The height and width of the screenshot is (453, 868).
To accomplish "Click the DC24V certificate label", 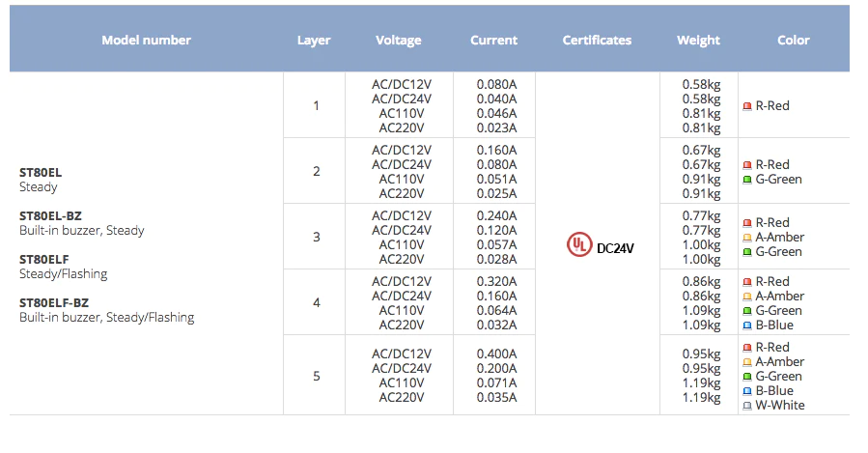I will coord(615,248).
